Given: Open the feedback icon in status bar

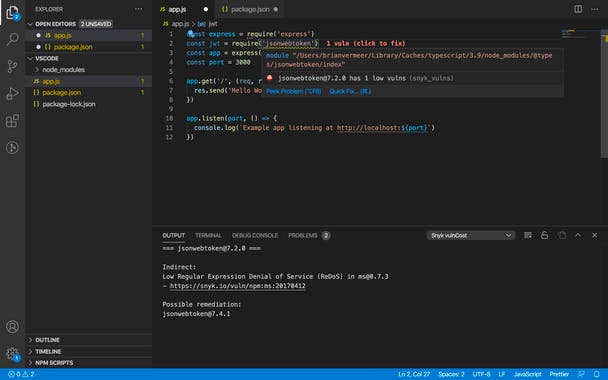Looking at the screenshot, I should [x=581, y=374].
